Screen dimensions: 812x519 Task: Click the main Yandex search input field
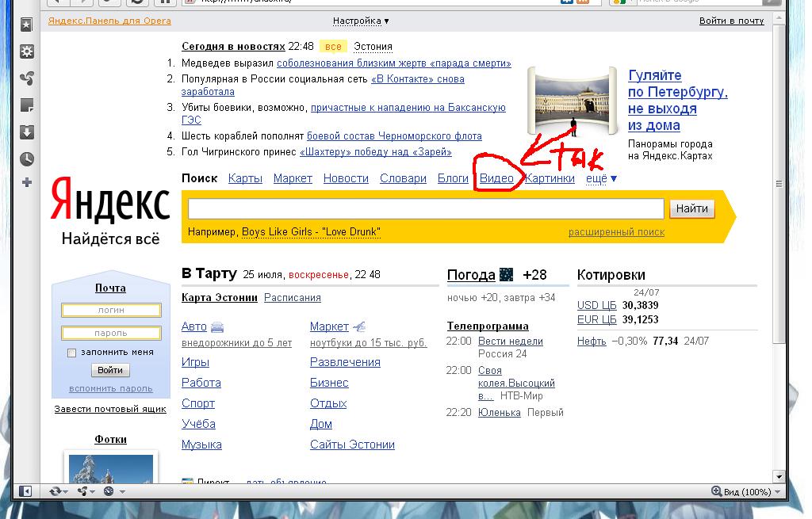(426, 209)
